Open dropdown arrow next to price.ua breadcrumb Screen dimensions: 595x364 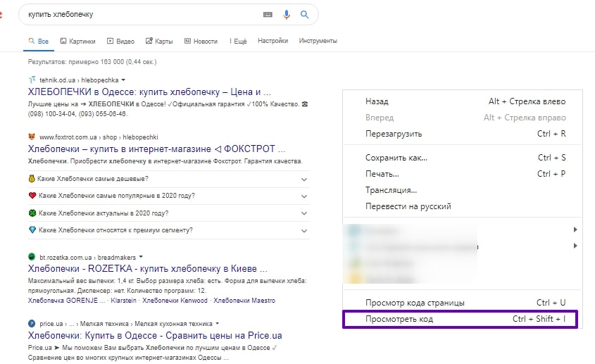(x=218, y=324)
